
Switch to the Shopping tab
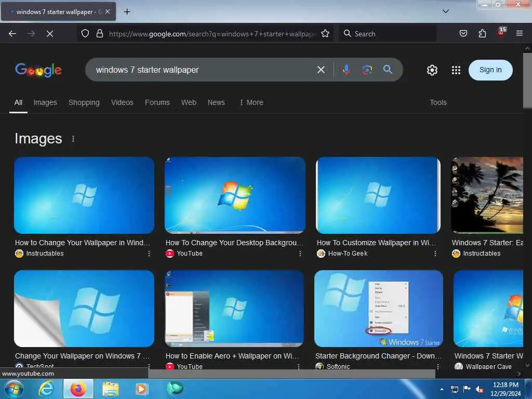coord(84,102)
